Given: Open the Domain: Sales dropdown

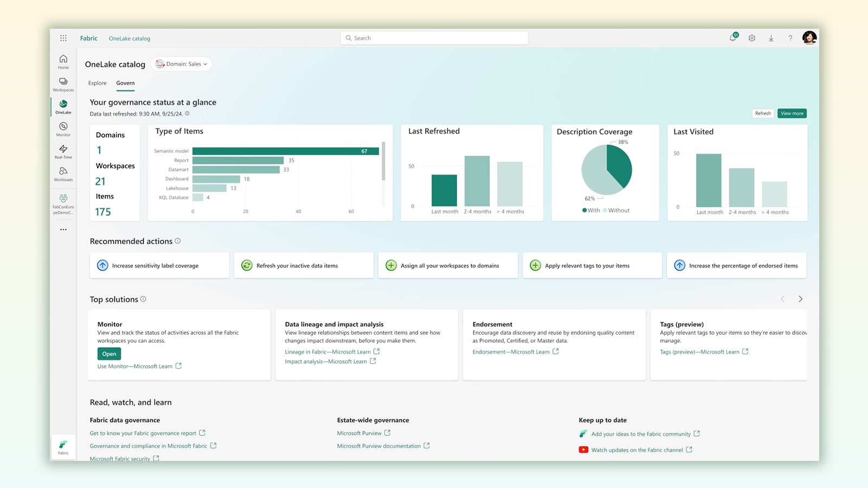Looking at the screenshot, I should point(181,63).
